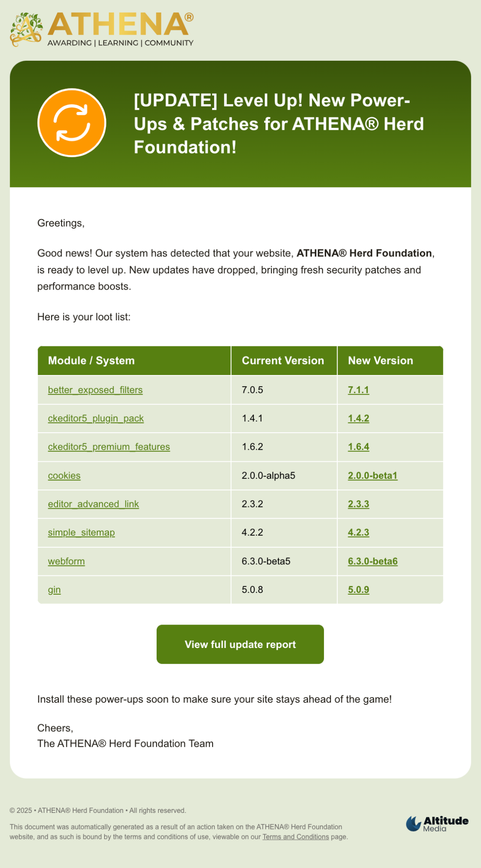Click the AWARDING | LEARNING | COMMUNITY tagline
Image resolution: width=481 pixels, height=868 pixels.
coord(121,43)
